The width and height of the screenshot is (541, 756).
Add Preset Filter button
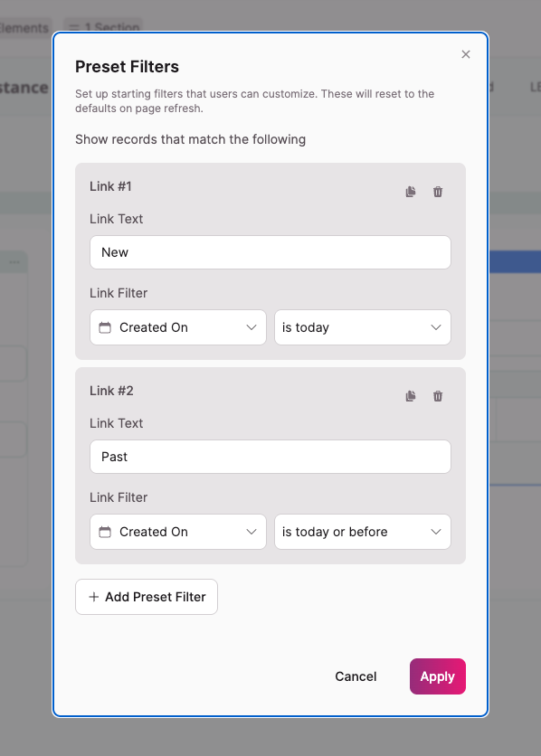click(x=147, y=597)
